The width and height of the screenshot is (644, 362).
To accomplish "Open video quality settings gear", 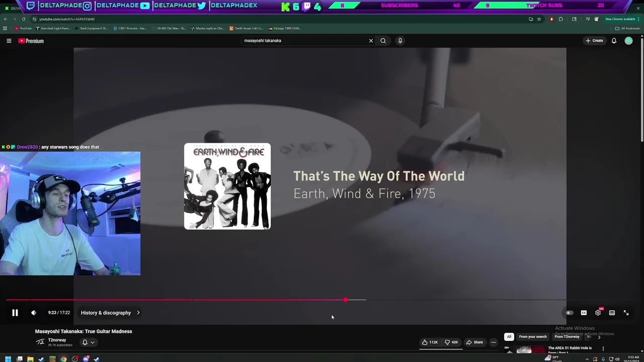I will tap(598, 313).
